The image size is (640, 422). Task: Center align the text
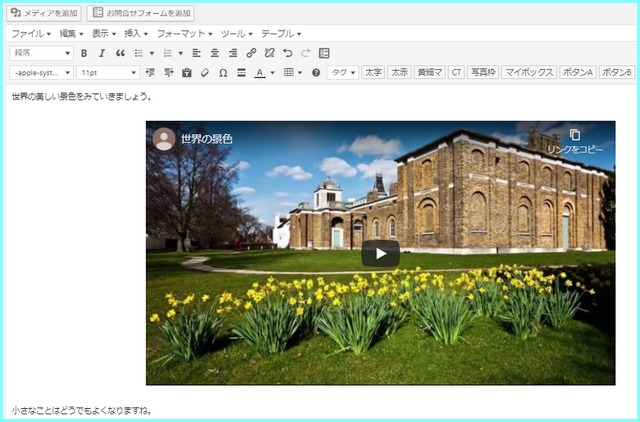pos(215,53)
